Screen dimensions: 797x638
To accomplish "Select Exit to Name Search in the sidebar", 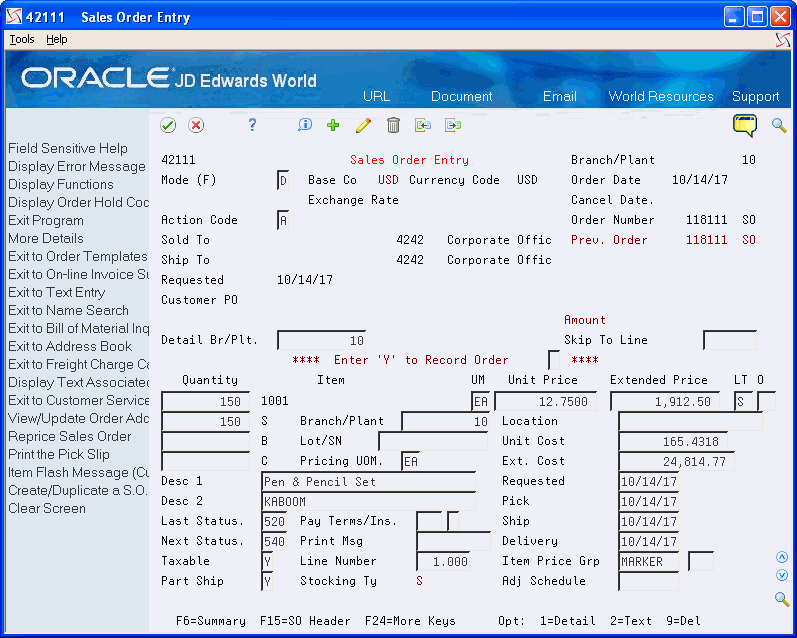I will coord(68,310).
